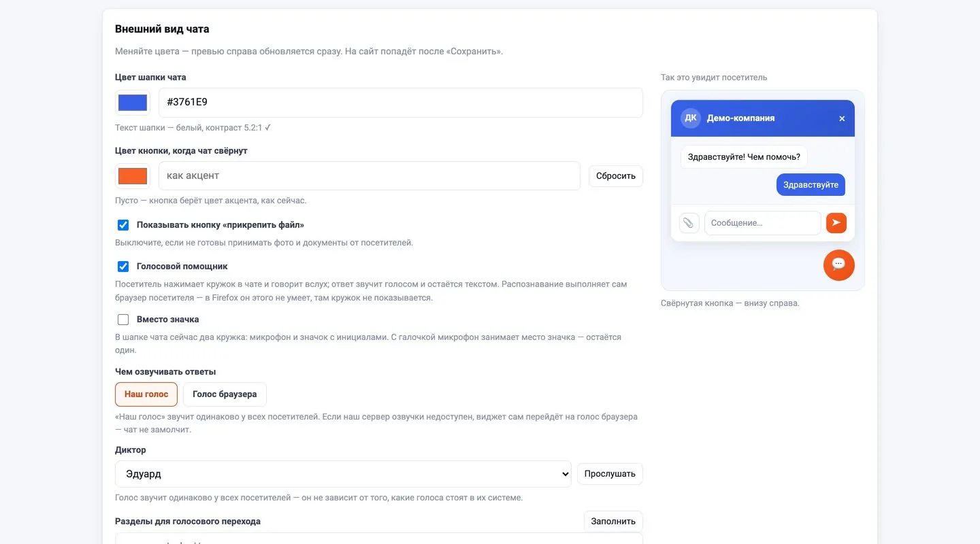
Task: Click the «Заполнить» button
Action: pyautogui.click(x=613, y=522)
